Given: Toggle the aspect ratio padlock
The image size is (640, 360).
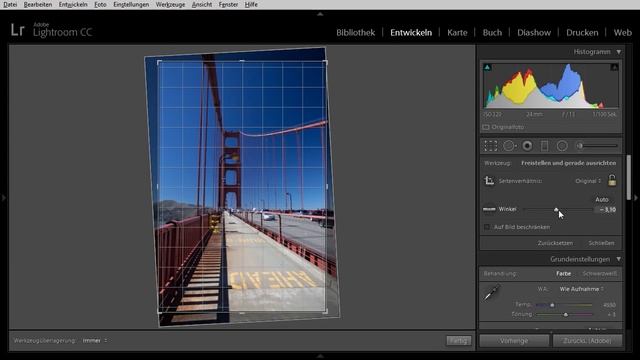Looking at the screenshot, I should pos(612,180).
